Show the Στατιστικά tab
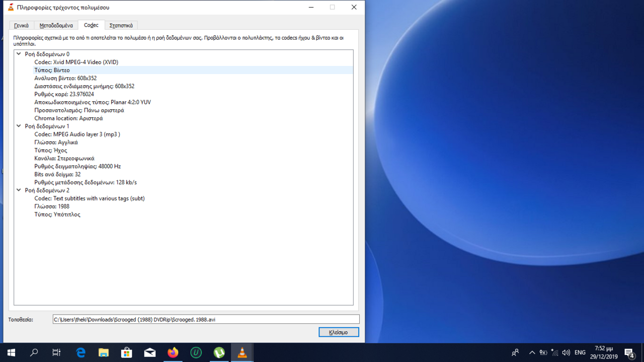The height and width of the screenshot is (362, 644). point(121,25)
